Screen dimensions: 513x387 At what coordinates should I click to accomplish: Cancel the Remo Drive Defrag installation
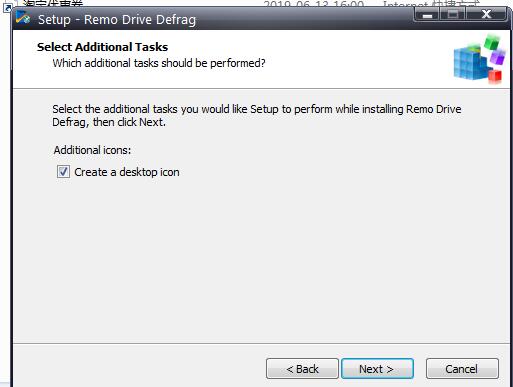(x=462, y=369)
